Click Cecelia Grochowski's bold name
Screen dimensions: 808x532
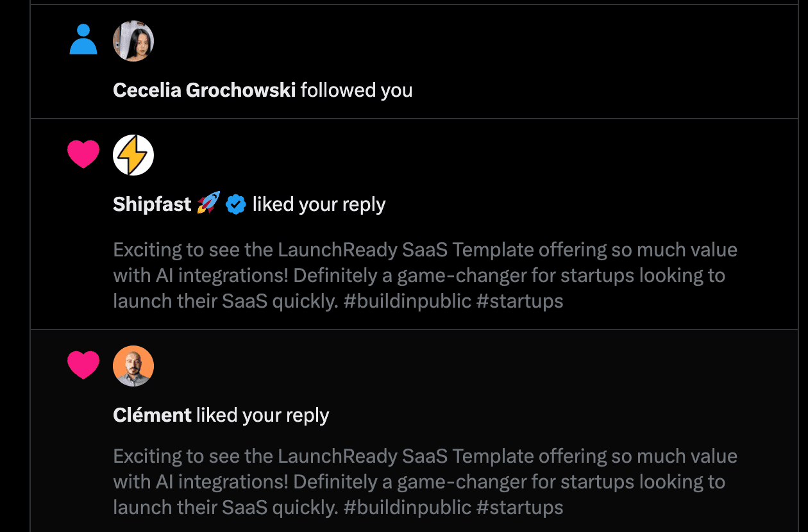point(205,90)
